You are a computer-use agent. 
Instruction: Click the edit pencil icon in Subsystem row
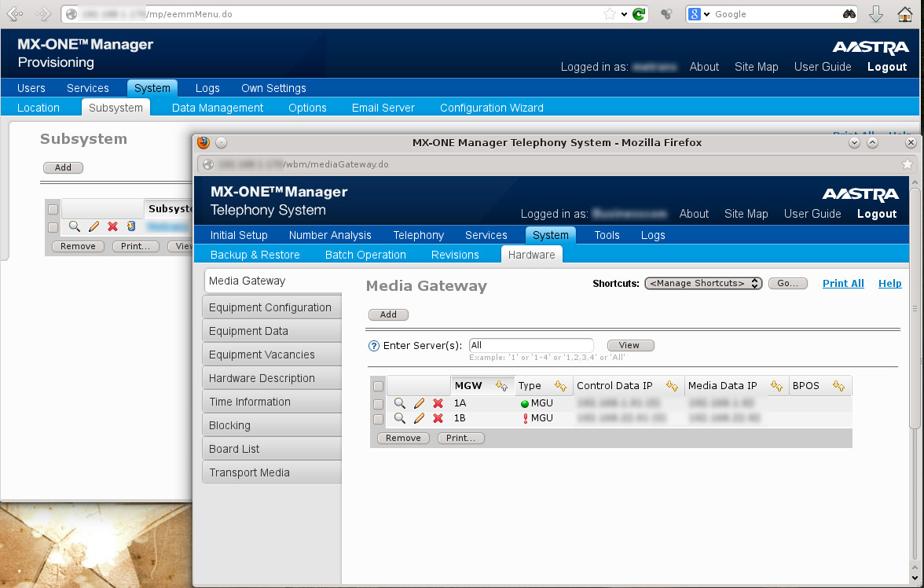[93, 226]
